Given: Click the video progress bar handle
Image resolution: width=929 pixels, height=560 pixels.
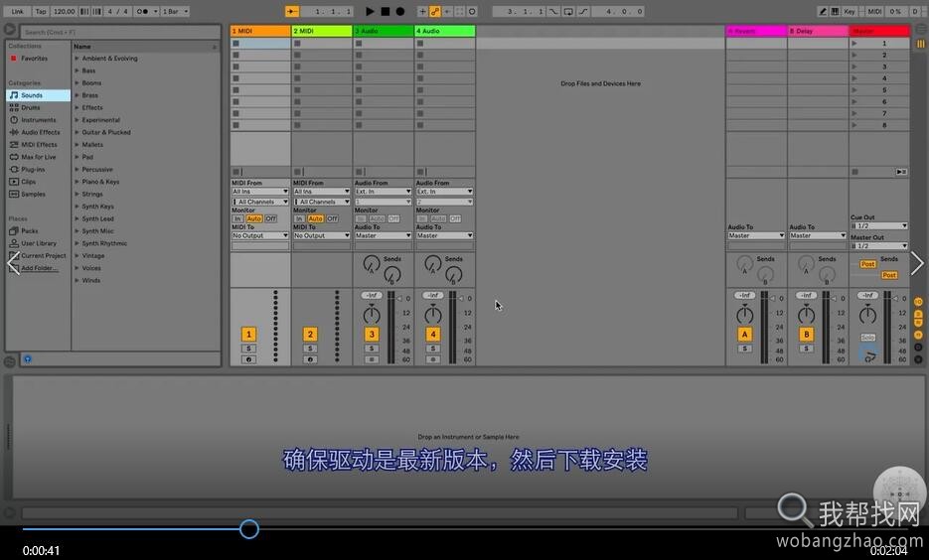Looking at the screenshot, I should pos(249,528).
